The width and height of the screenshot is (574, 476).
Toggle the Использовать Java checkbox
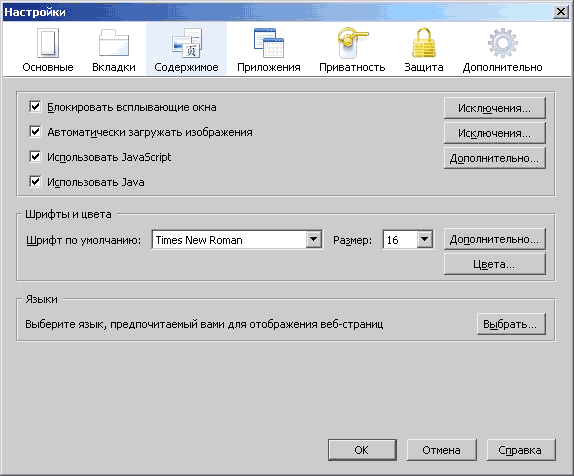point(35,182)
